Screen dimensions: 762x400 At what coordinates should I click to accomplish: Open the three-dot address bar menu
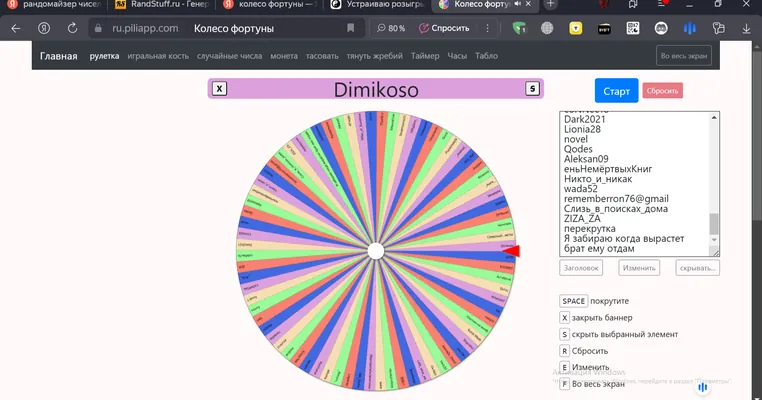(x=487, y=28)
